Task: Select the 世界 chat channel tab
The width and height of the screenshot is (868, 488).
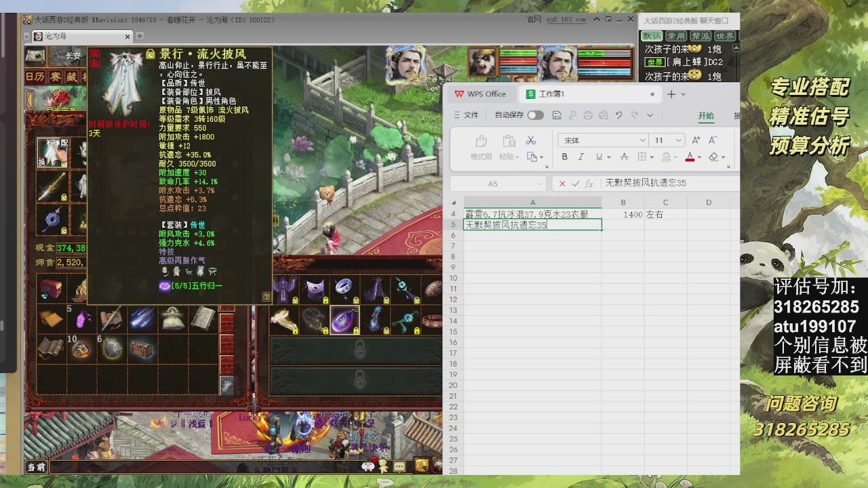Action: point(724,36)
